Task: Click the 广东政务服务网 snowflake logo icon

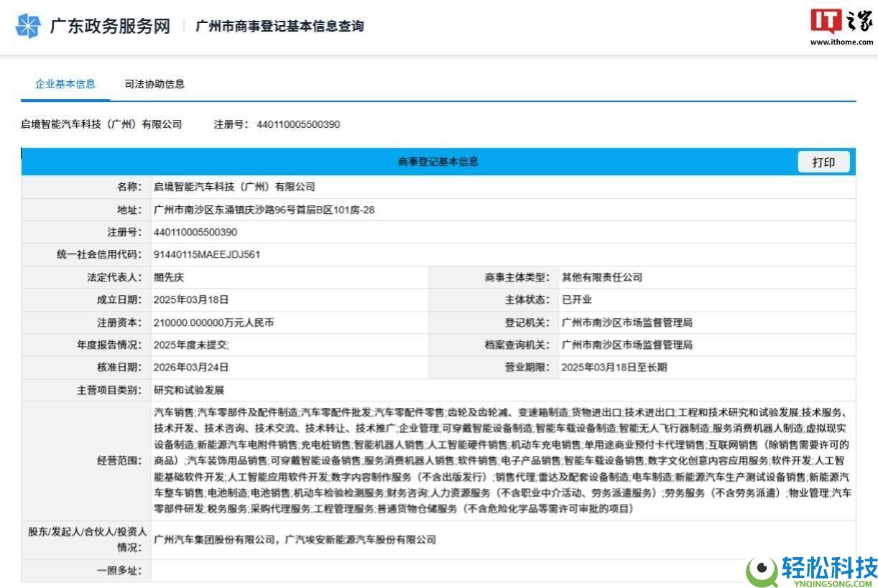Action: coord(29,26)
